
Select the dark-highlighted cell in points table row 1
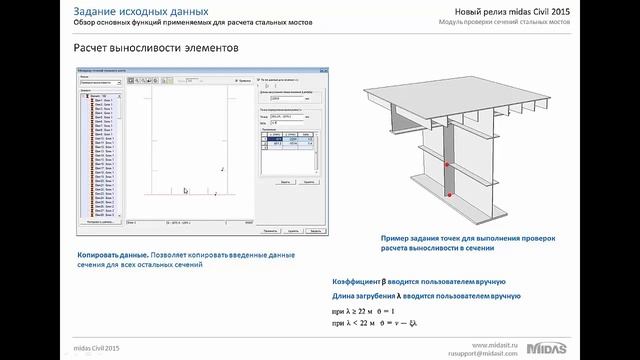[x=275, y=139]
